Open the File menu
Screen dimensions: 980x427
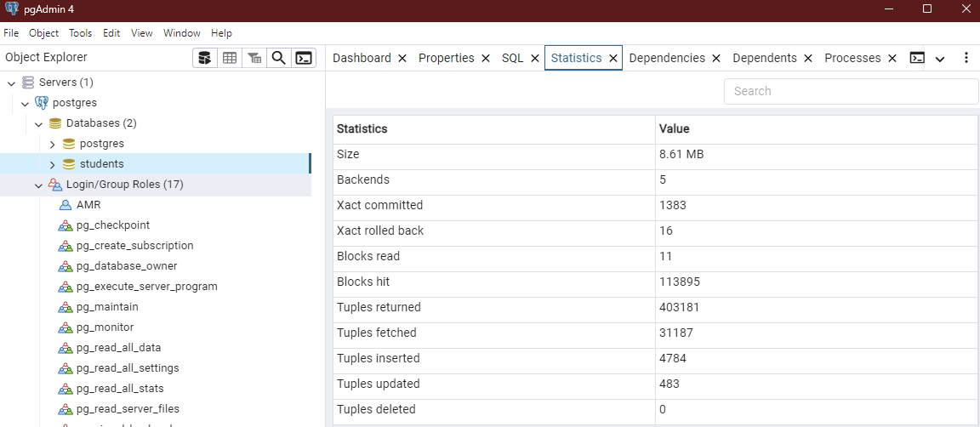point(11,33)
